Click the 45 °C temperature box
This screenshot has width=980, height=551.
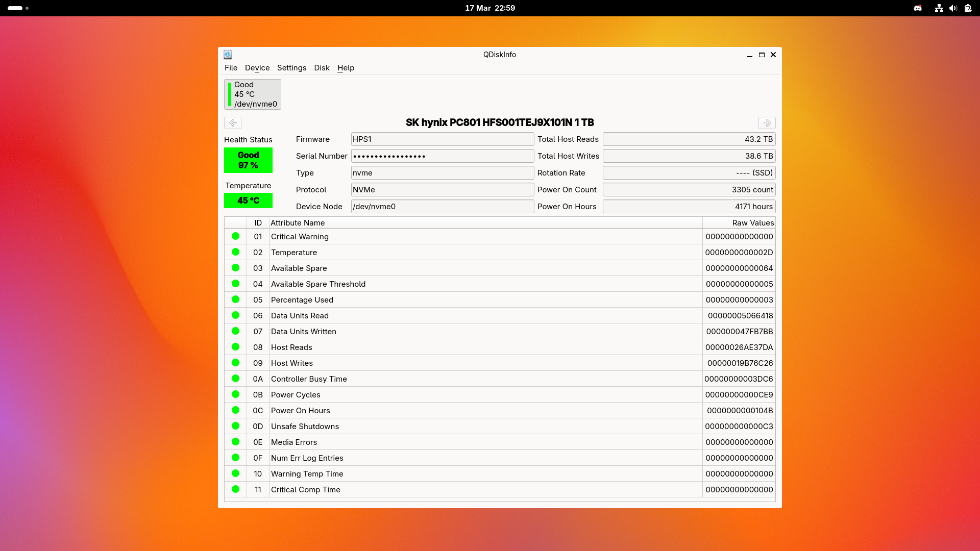tap(248, 201)
